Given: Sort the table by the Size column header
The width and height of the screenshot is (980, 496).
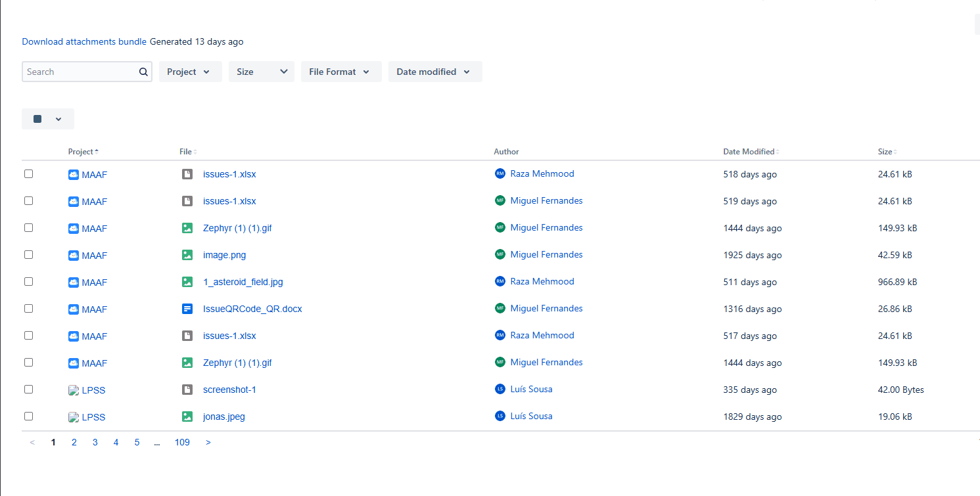Looking at the screenshot, I should (885, 152).
